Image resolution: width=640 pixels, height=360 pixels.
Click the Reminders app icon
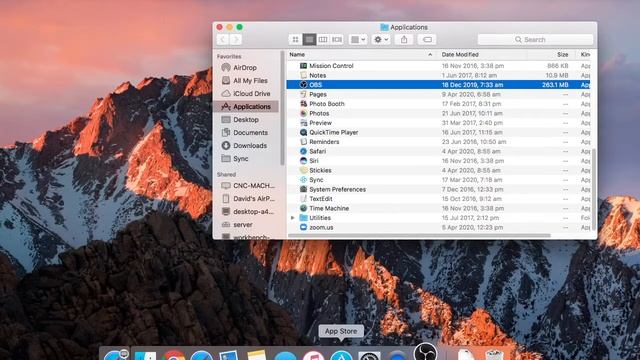coord(303,142)
